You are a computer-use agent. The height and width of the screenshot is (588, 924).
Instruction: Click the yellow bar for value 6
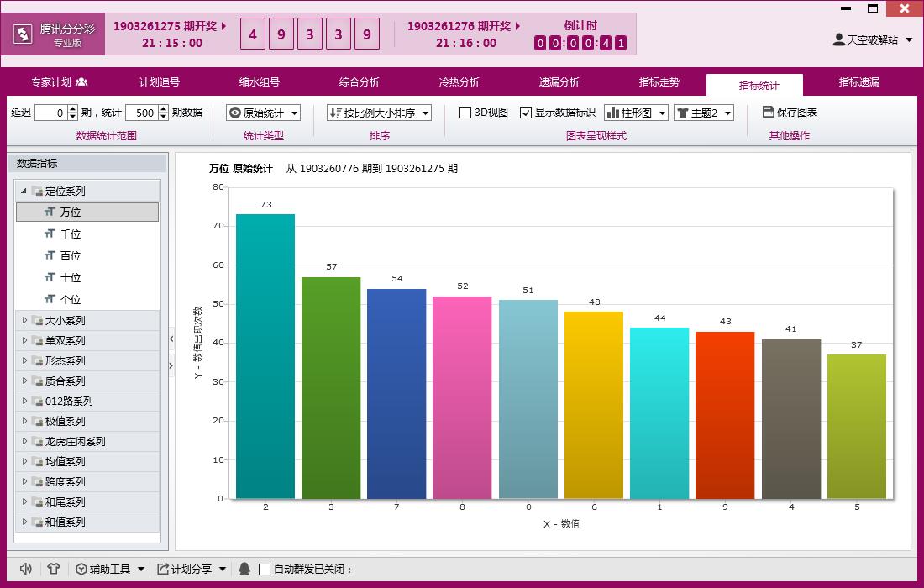pos(594,406)
